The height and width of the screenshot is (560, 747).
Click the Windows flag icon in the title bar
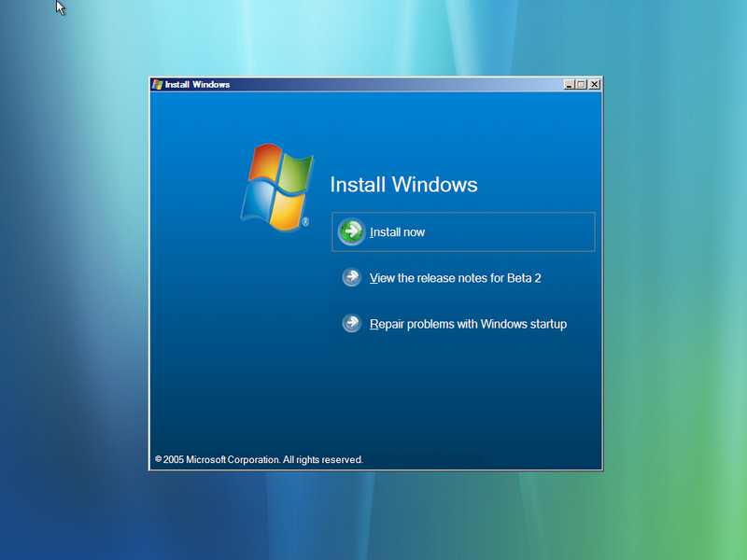(x=157, y=85)
